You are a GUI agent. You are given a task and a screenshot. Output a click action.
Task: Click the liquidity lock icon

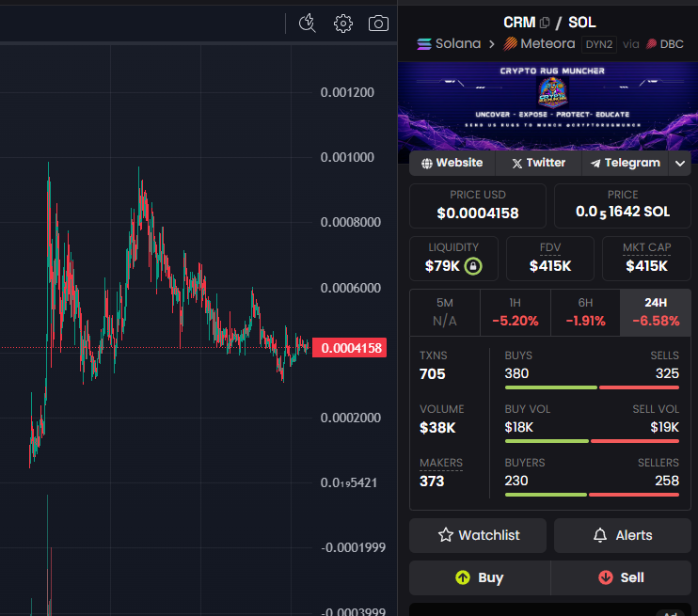pos(473,266)
